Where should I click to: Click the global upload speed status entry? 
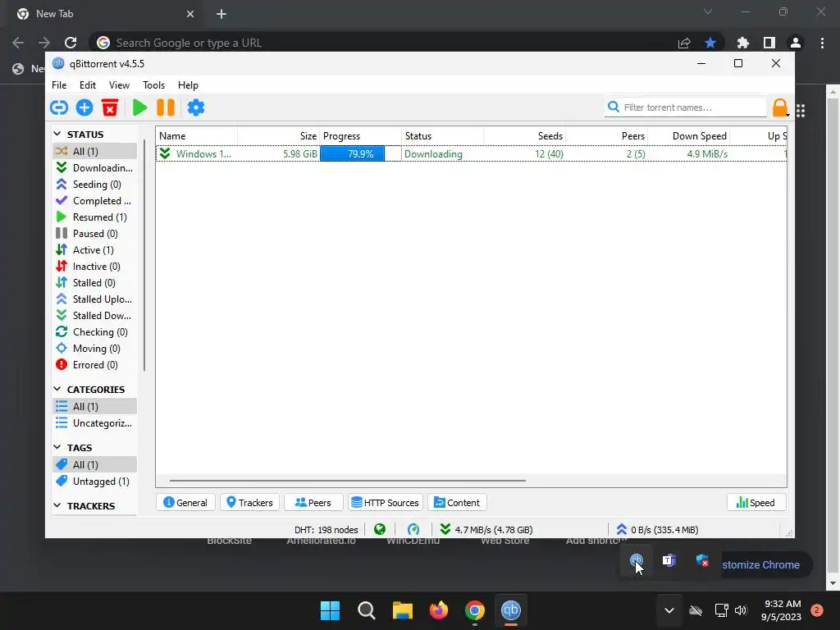tap(657, 529)
